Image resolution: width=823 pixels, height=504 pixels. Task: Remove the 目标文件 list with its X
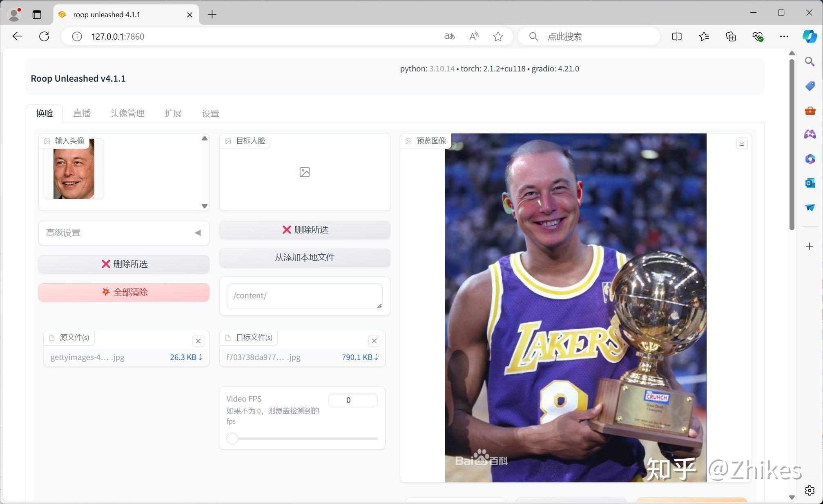(x=374, y=341)
